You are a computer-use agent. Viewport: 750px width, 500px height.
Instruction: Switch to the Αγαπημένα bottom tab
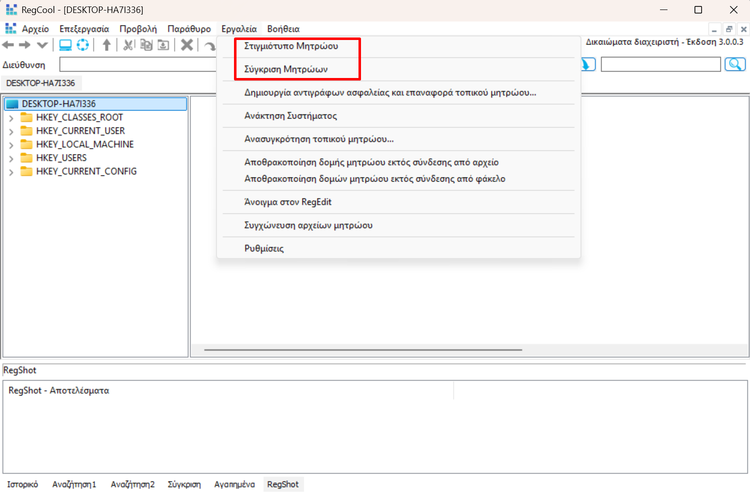pos(235,484)
